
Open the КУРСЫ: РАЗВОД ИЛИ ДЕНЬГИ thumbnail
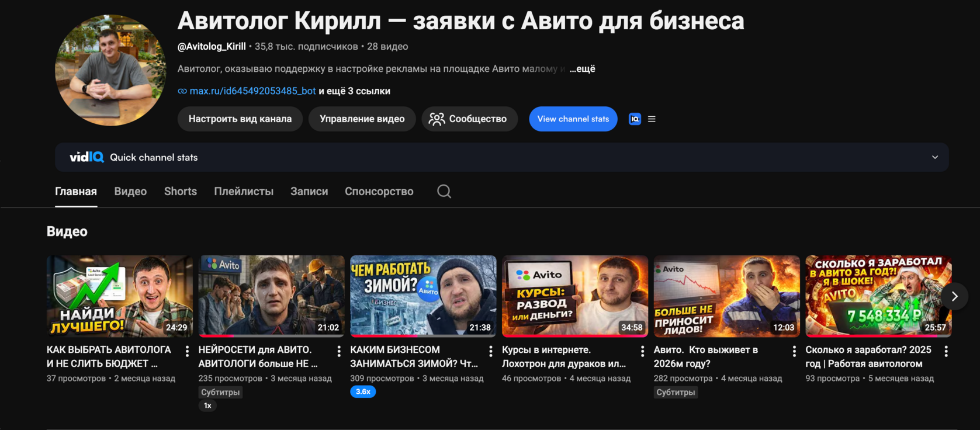pyautogui.click(x=575, y=296)
